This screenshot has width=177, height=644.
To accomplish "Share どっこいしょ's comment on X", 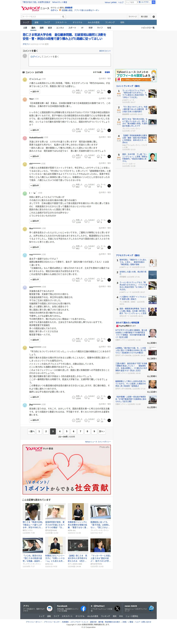I will 109,92.
